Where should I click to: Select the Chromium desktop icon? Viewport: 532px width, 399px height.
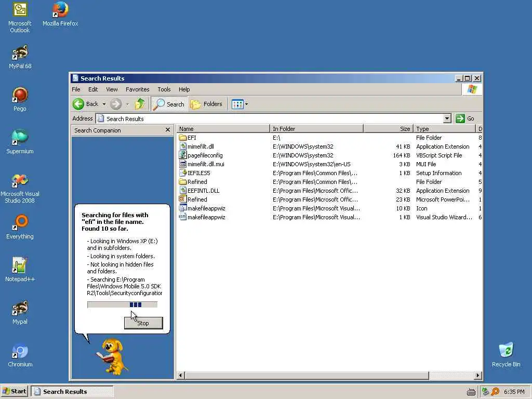pyautogui.click(x=20, y=355)
